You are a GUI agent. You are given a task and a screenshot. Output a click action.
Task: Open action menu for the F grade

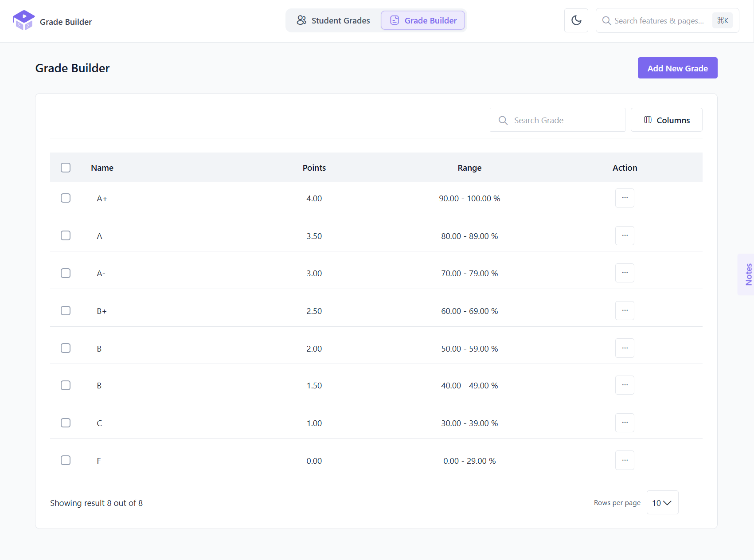click(x=625, y=461)
